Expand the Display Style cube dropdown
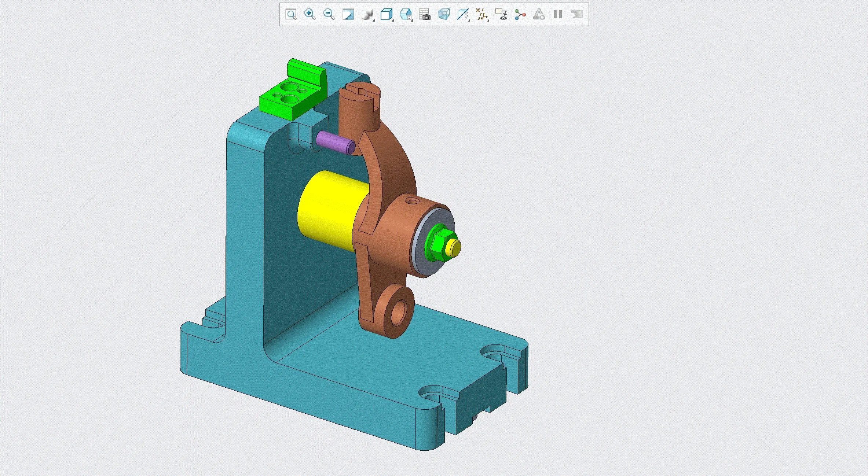This screenshot has height=476, width=868. tap(387, 15)
